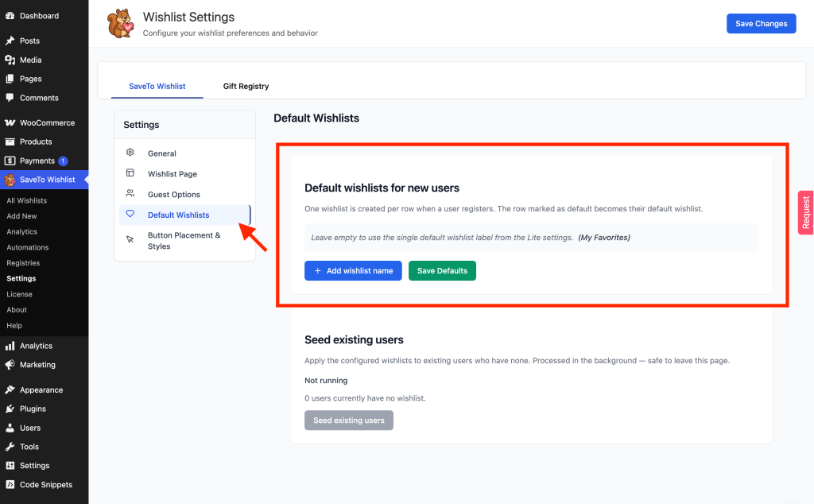Click the 'Not running' status text

click(326, 381)
